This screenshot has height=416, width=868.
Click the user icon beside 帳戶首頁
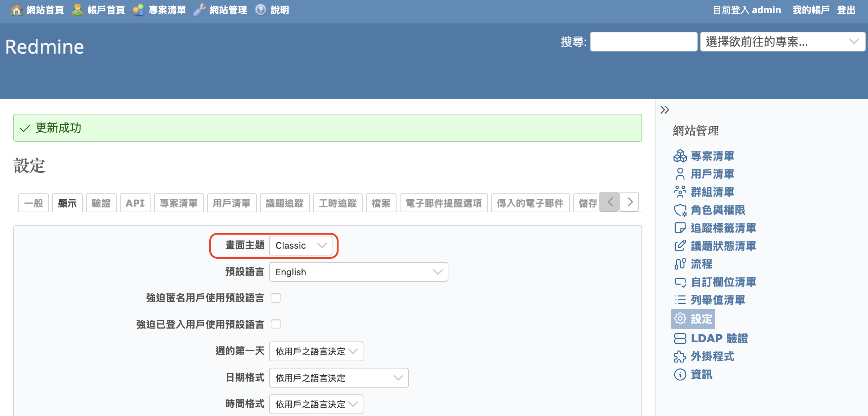(77, 10)
